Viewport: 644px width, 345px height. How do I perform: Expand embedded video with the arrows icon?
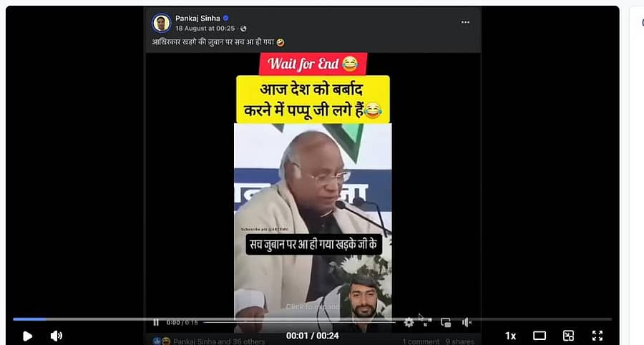(x=426, y=322)
